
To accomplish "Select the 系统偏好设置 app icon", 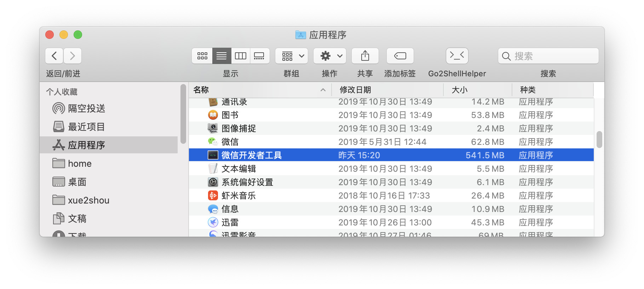I will pyautogui.click(x=213, y=182).
